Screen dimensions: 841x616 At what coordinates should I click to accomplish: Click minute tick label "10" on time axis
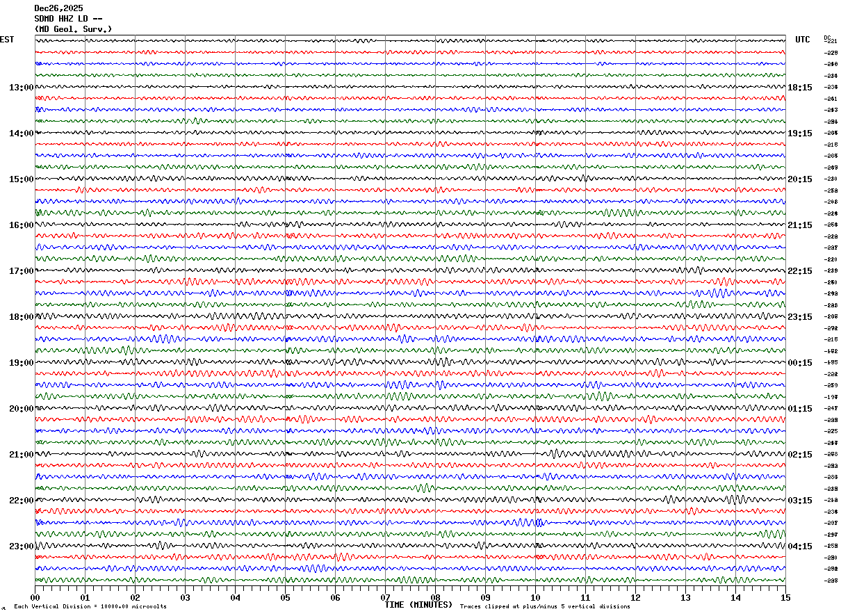536,597
